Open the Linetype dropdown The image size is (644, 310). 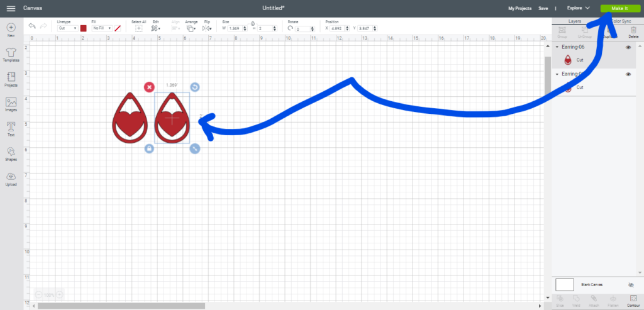(67, 28)
